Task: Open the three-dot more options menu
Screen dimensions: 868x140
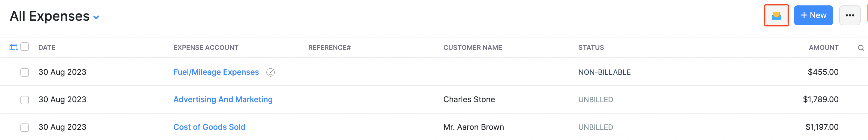Action: 849,16
